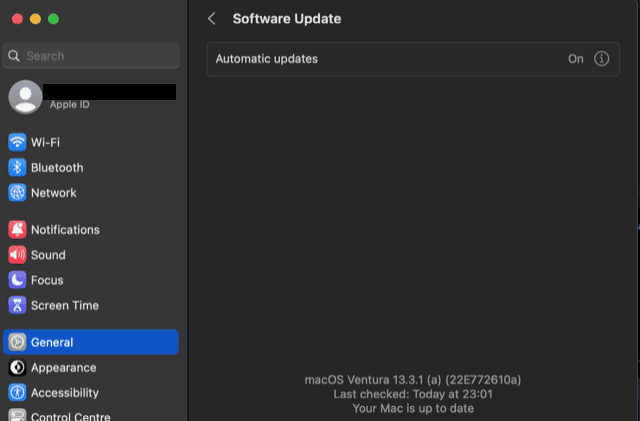Click the user profile avatar
This screenshot has height=421, width=640.
26,96
